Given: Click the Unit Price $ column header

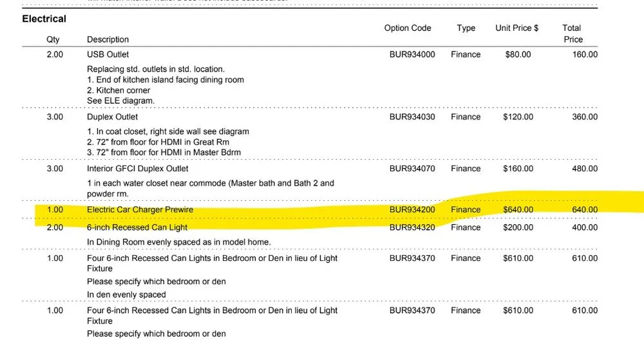Looking at the screenshot, I should click(x=516, y=28).
